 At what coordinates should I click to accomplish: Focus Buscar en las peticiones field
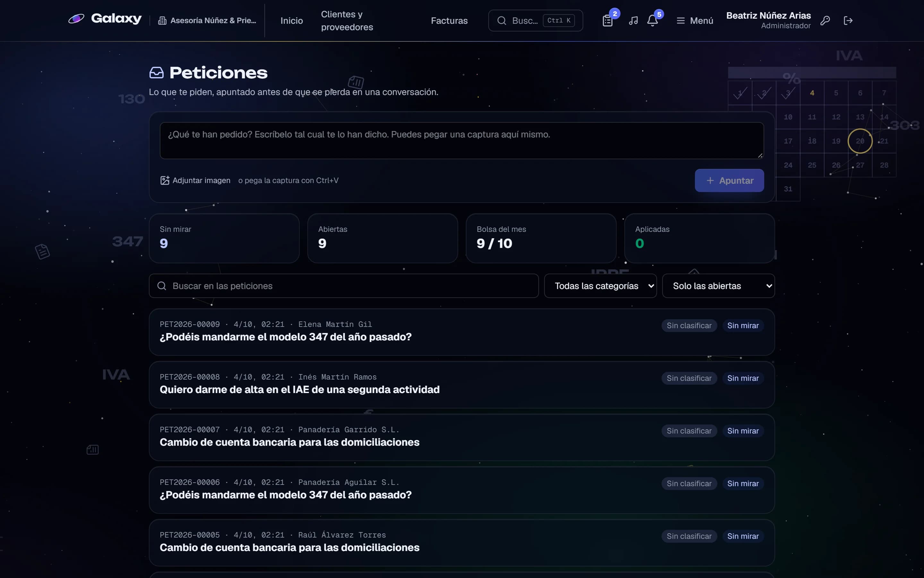click(x=344, y=286)
